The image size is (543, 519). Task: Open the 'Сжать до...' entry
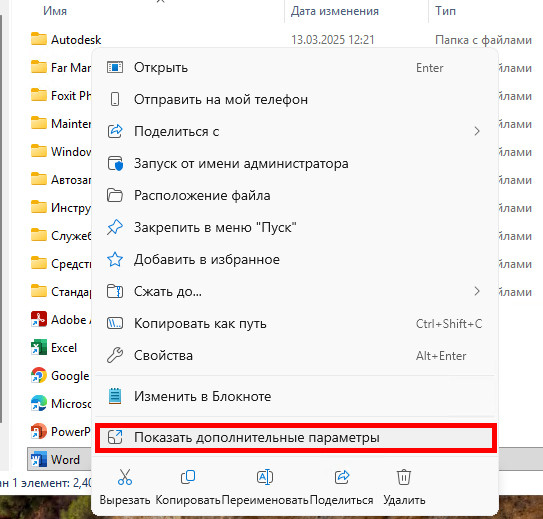click(x=295, y=292)
